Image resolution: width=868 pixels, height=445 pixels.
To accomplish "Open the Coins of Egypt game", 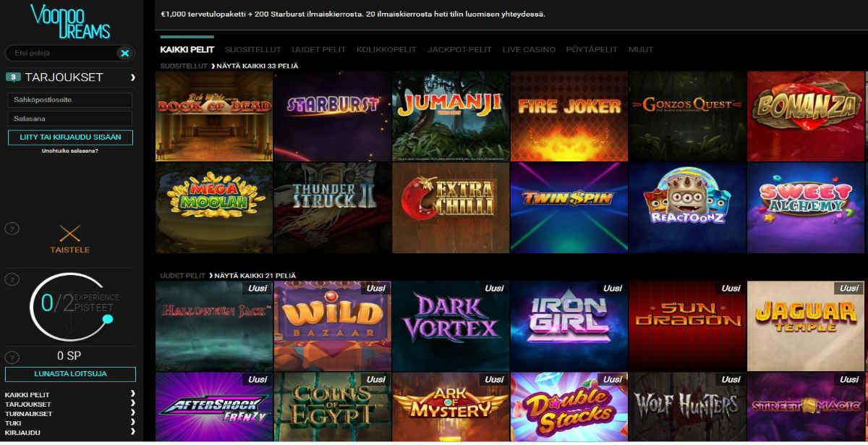I will [333, 407].
